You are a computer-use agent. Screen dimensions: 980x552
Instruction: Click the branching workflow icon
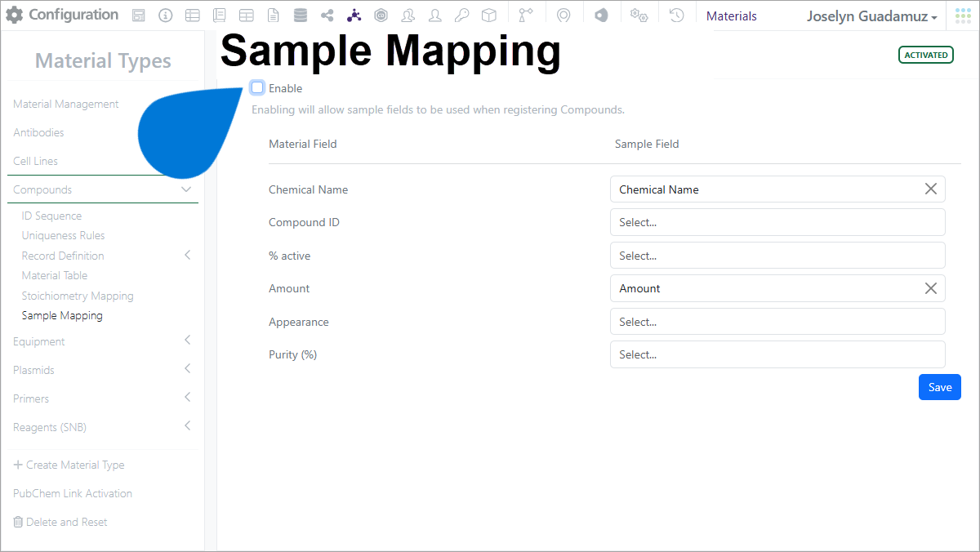click(x=525, y=16)
